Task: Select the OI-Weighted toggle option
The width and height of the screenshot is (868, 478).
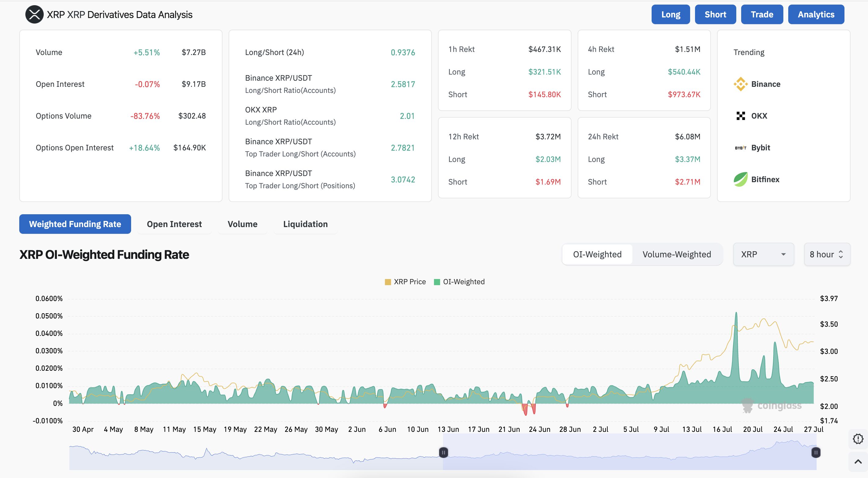Action: pos(597,254)
